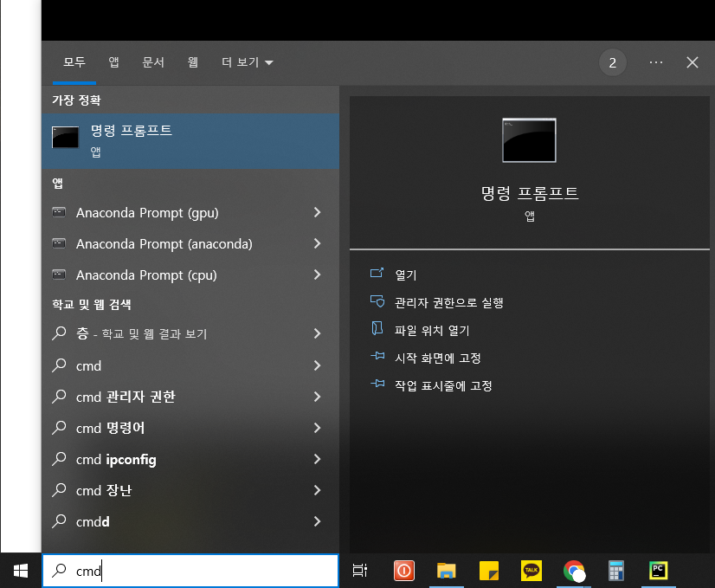The width and height of the screenshot is (715, 588).
Task: Switch to the 문서 tab
Action: 153,62
